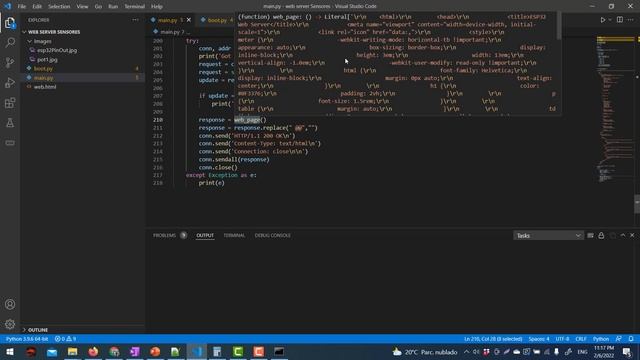Open the Help menu

[x=157, y=7]
